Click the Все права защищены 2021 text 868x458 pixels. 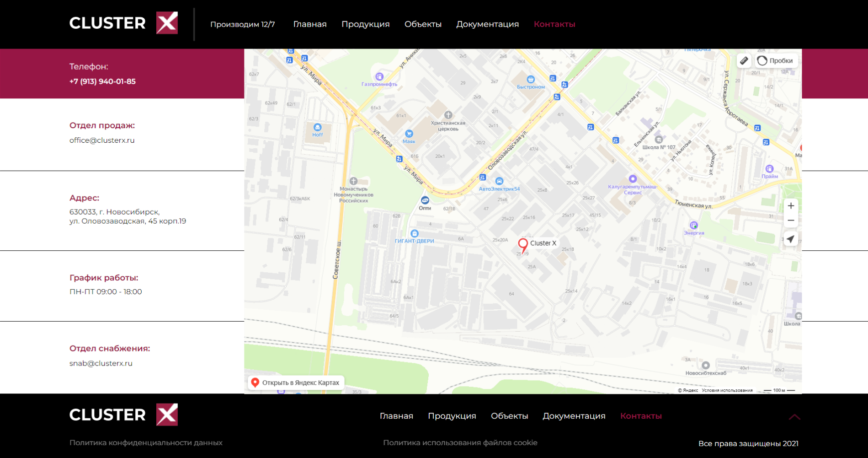tap(748, 443)
